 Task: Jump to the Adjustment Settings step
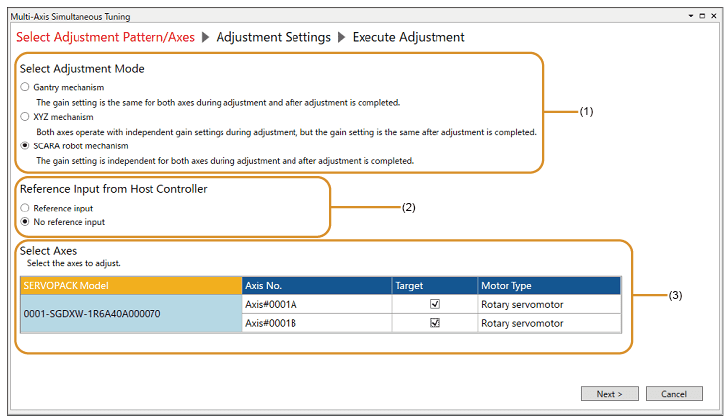273,37
